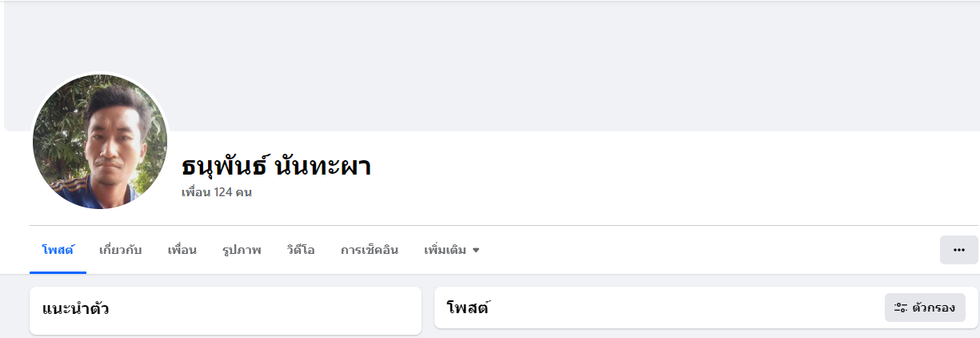This screenshot has width=980, height=338.
Task: Show the วิดีโอ tab
Action: (x=301, y=250)
